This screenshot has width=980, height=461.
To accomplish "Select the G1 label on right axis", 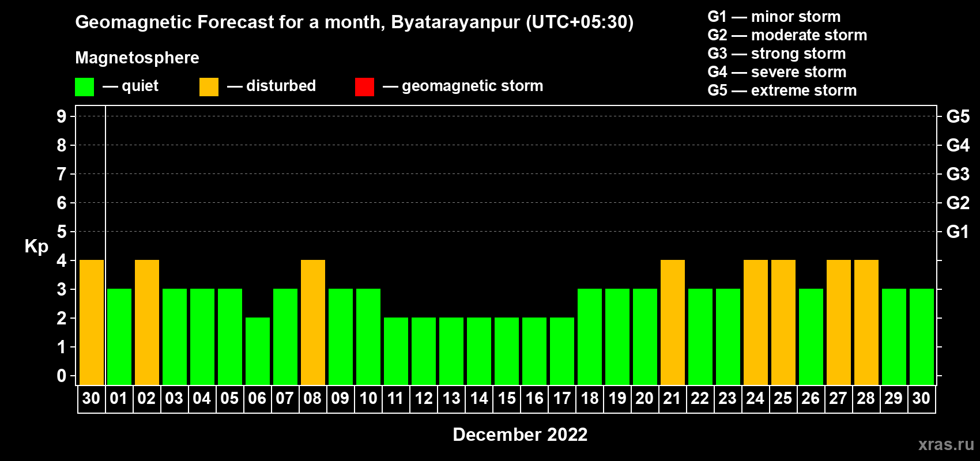I will coord(958,232).
